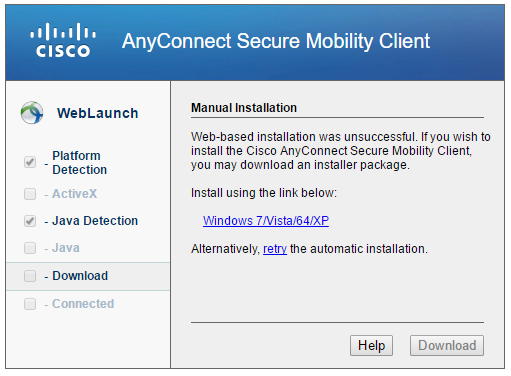Toggle the grayed Java checkbox
This screenshot has height=376, width=511.
click(30, 248)
